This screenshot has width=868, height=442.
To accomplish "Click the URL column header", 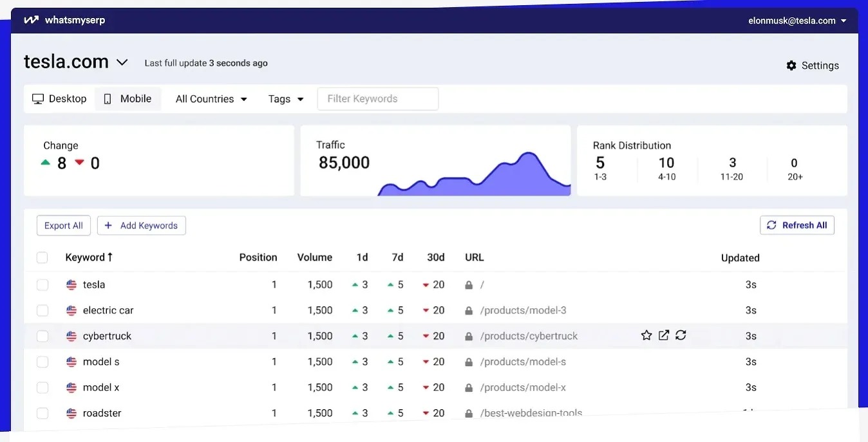I will (x=475, y=257).
